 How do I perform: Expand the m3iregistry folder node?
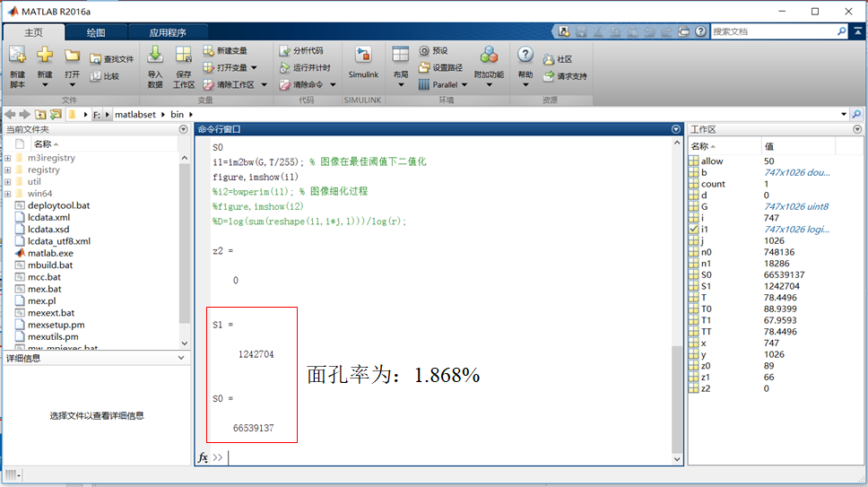[7, 158]
